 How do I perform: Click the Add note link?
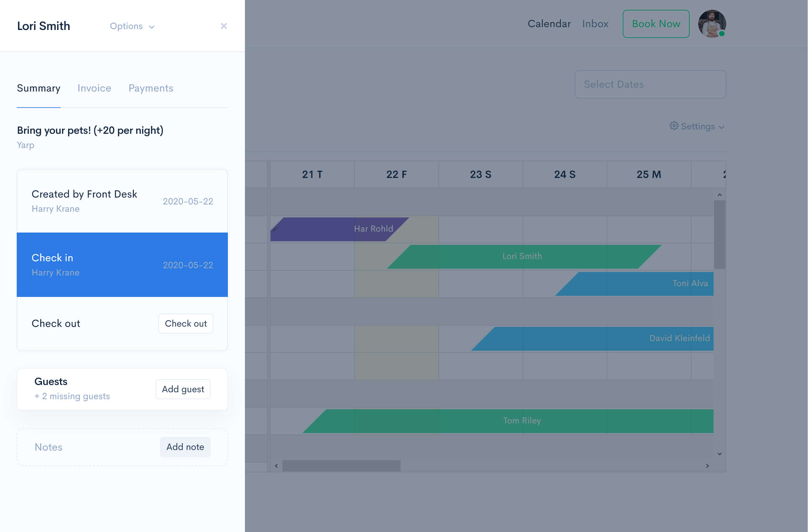click(185, 446)
